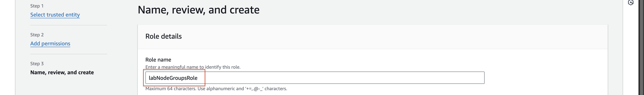The width and height of the screenshot is (644, 95).
Task: Click the divider line below Select trusted entity
Action: 68,25
